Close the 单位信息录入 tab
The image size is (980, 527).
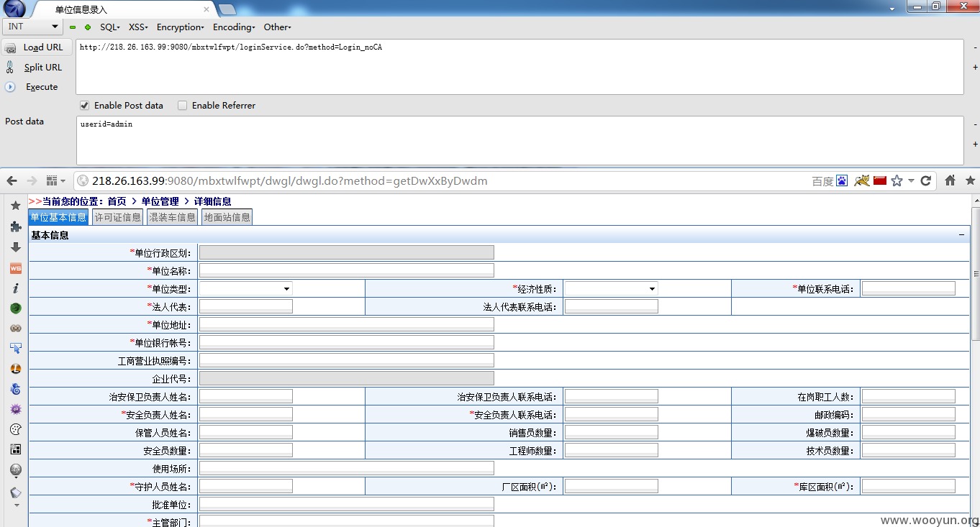point(207,9)
